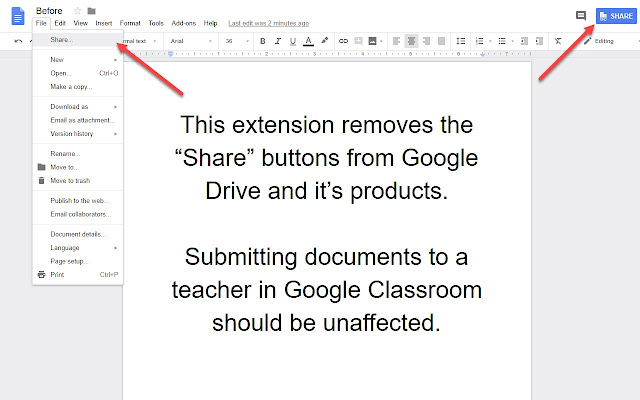
Task: Click the horizontal ruler's right indent marker
Action: click(x=482, y=54)
